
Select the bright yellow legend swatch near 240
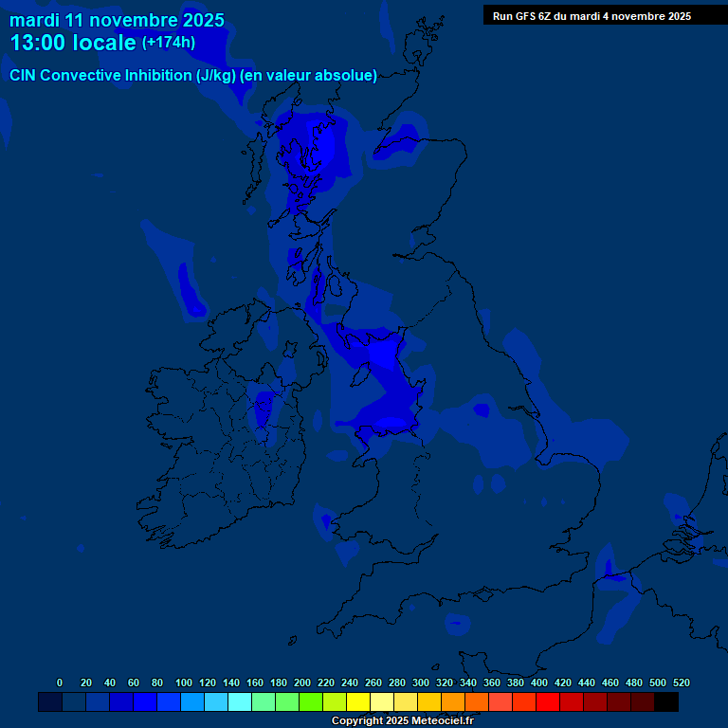(x=358, y=702)
